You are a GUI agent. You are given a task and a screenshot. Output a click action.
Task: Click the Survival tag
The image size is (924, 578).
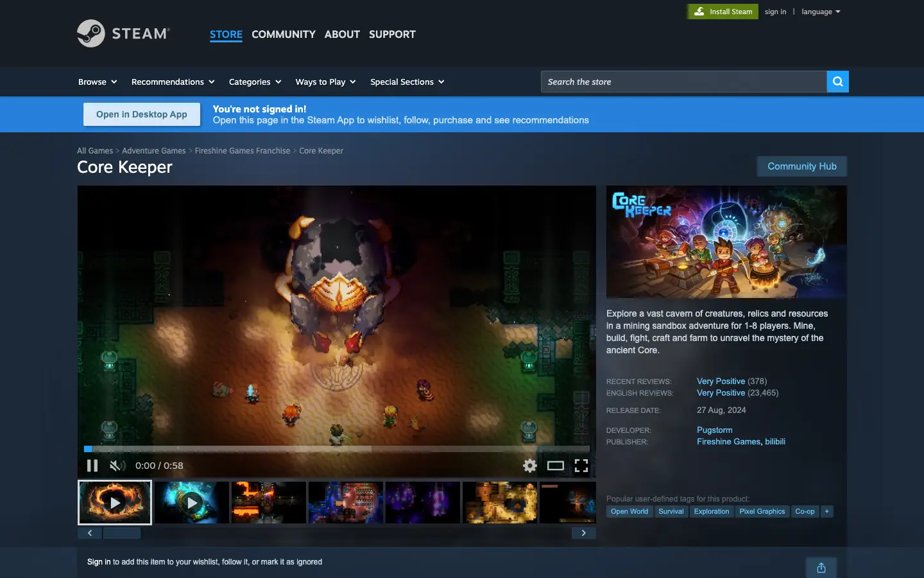(x=671, y=511)
